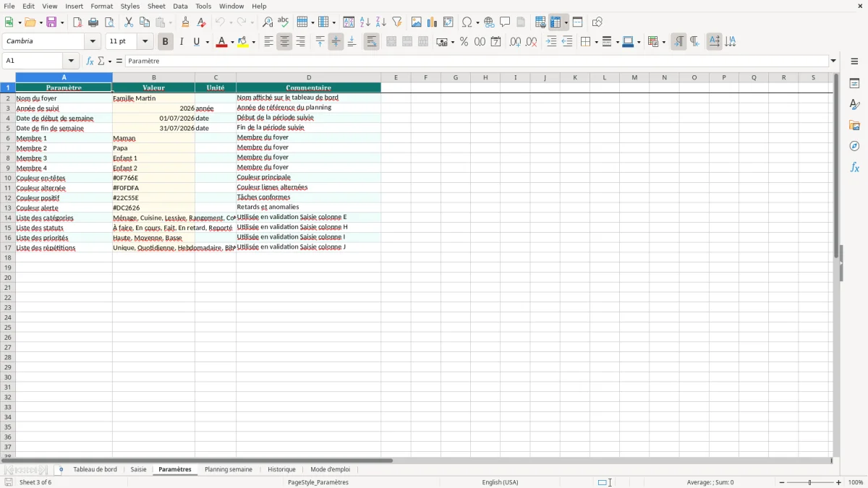The height and width of the screenshot is (488, 868).
Task: Insert a special character (Omega icon)
Action: 467,22
